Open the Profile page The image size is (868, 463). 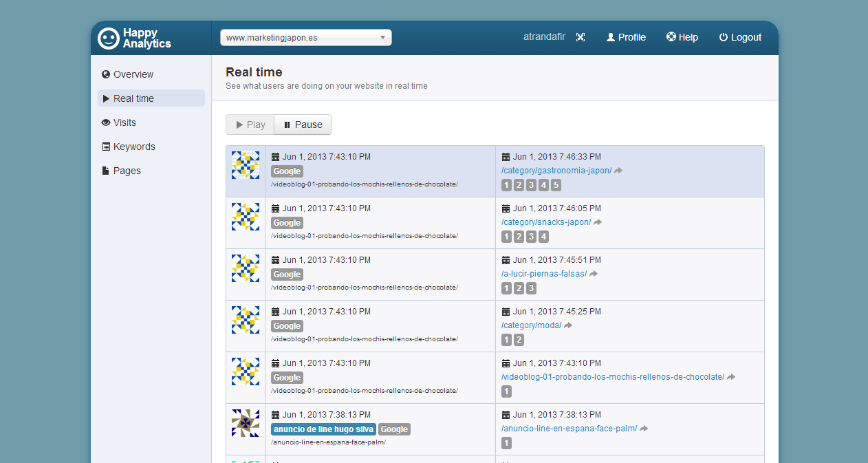tap(626, 37)
